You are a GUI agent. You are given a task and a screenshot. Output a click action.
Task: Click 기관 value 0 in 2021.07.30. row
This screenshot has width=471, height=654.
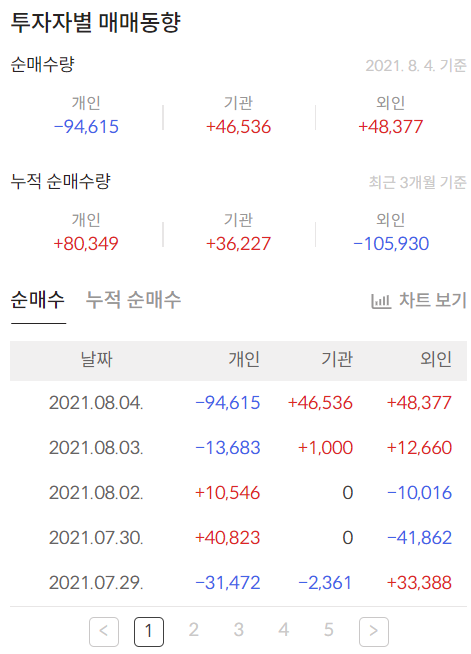348,538
